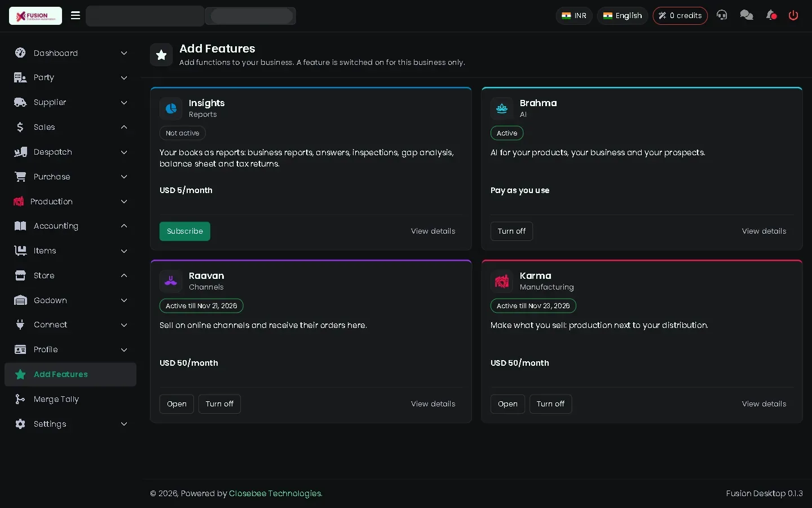
Task: Turn off the Karma feature
Action: click(550, 404)
